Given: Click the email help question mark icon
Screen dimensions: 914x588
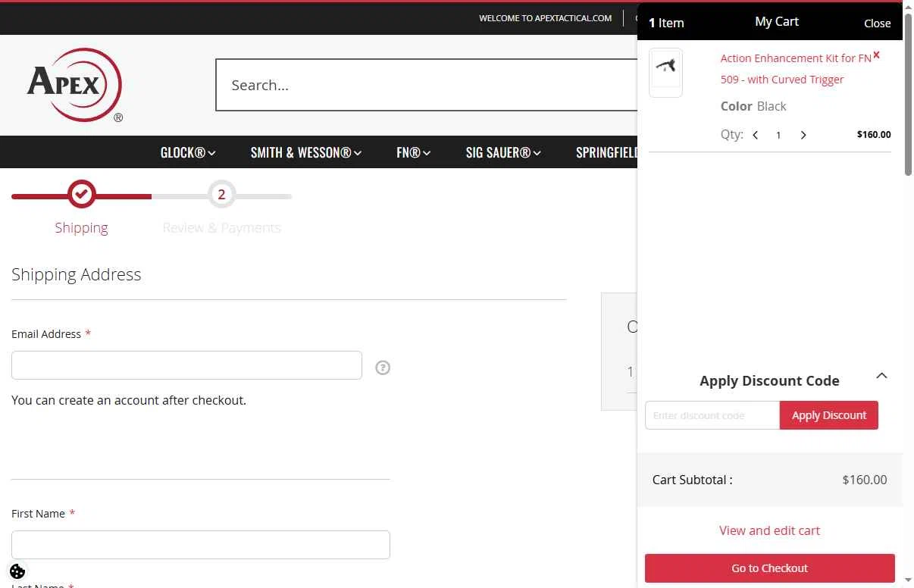Looking at the screenshot, I should (383, 367).
